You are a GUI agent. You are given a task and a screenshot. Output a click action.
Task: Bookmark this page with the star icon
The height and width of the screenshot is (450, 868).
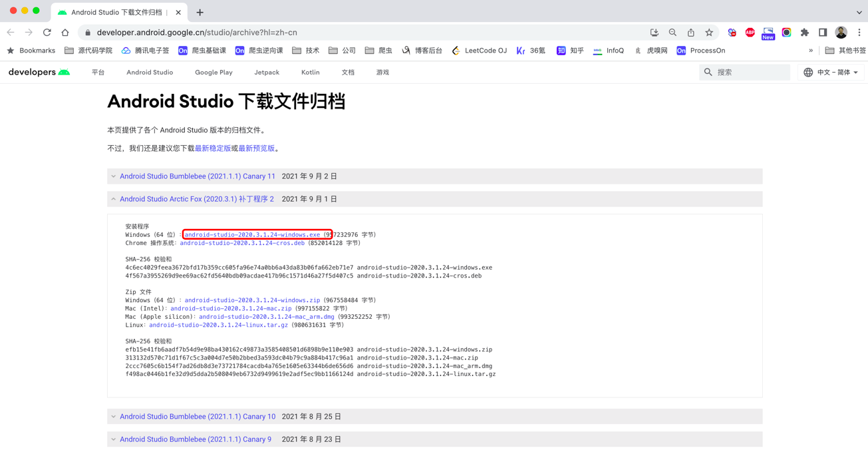pos(709,32)
